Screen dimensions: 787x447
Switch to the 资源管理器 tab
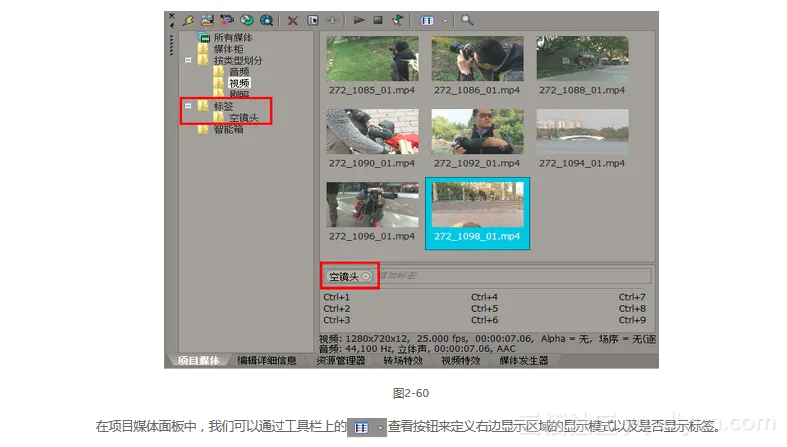point(340,361)
